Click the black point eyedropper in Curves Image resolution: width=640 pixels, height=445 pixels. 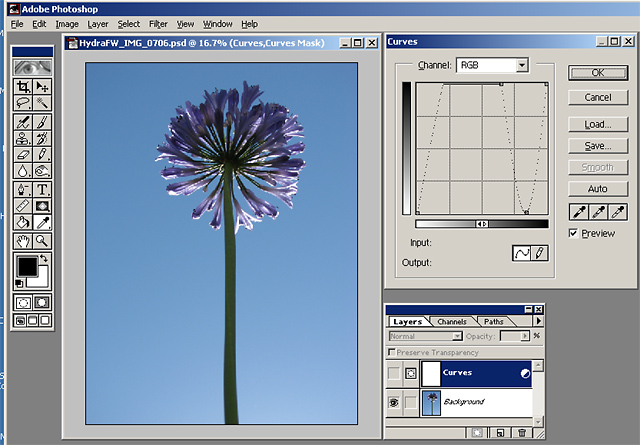tap(578, 212)
